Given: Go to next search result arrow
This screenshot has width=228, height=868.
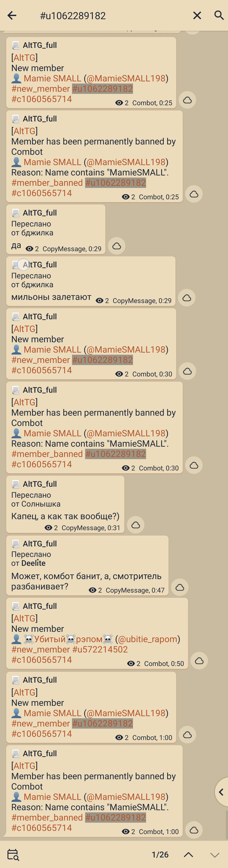Looking at the screenshot, I should pyautogui.click(x=215, y=855).
